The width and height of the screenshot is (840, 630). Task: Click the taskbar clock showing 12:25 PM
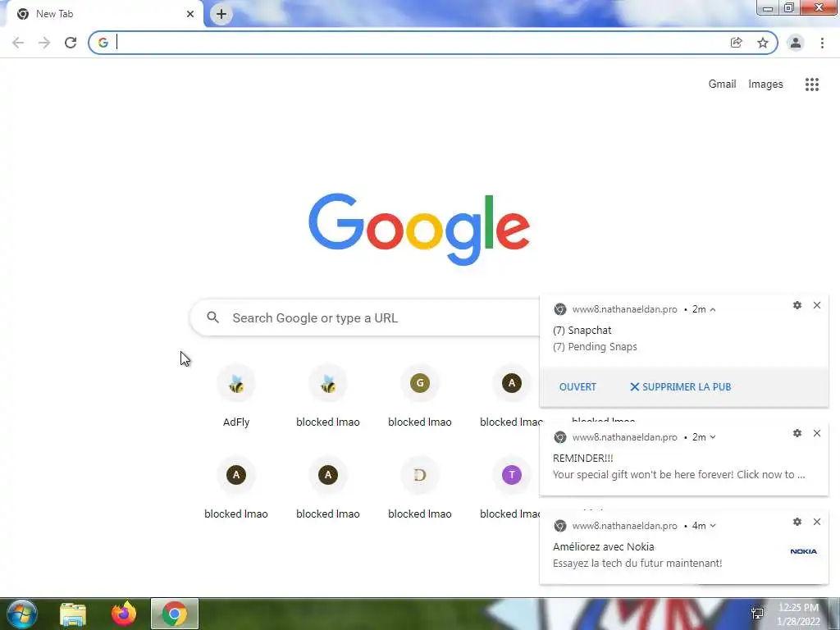click(799, 614)
